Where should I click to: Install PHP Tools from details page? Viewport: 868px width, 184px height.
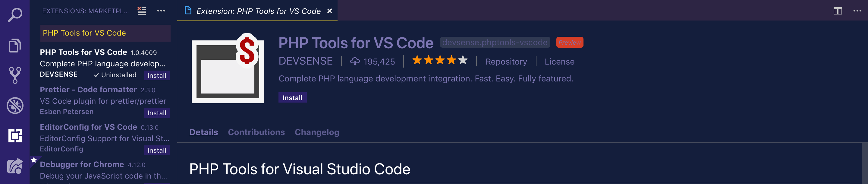tap(292, 98)
